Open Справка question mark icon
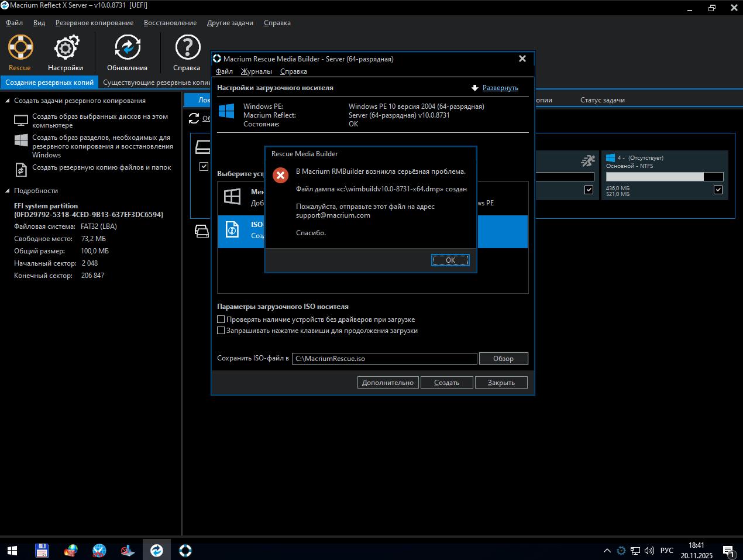Viewport: 743px width, 560px height. click(x=187, y=48)
